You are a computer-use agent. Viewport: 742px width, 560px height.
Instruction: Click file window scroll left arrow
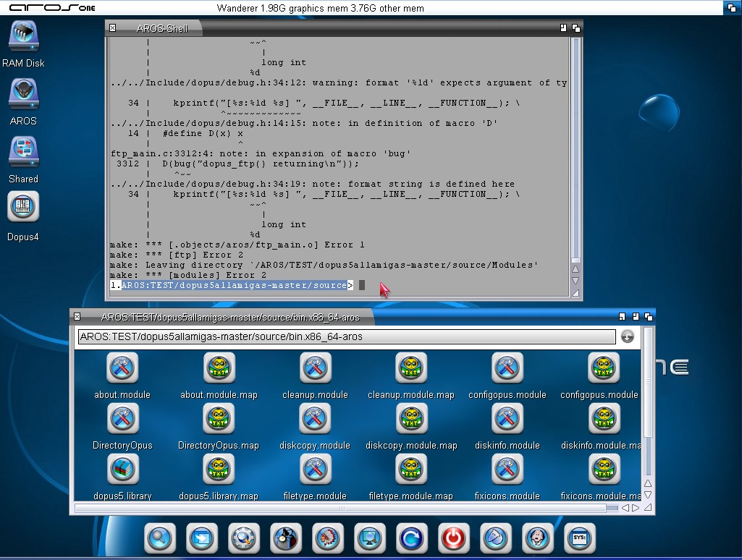[x=625, y=508]
